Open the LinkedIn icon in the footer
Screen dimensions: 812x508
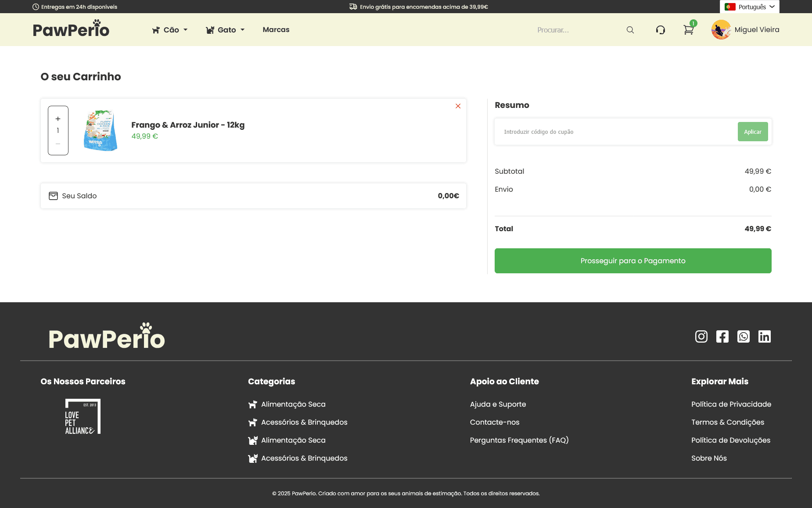point(765,336)
